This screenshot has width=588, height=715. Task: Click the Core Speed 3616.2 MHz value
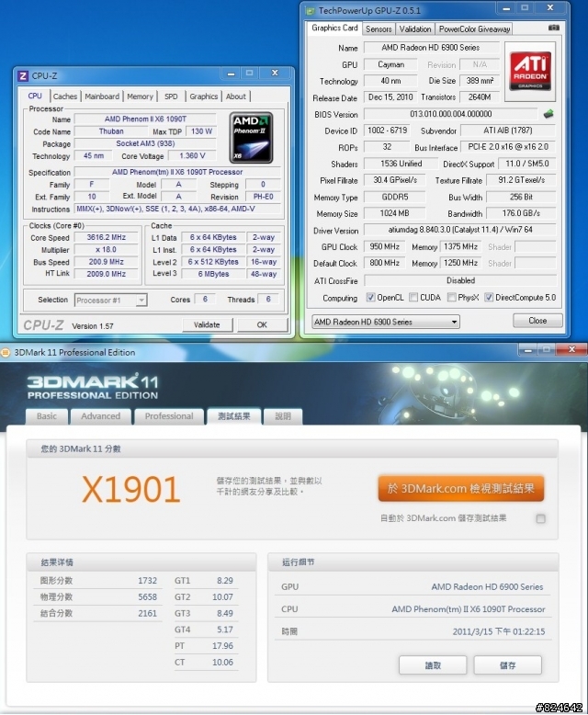[x=107, y=237]
